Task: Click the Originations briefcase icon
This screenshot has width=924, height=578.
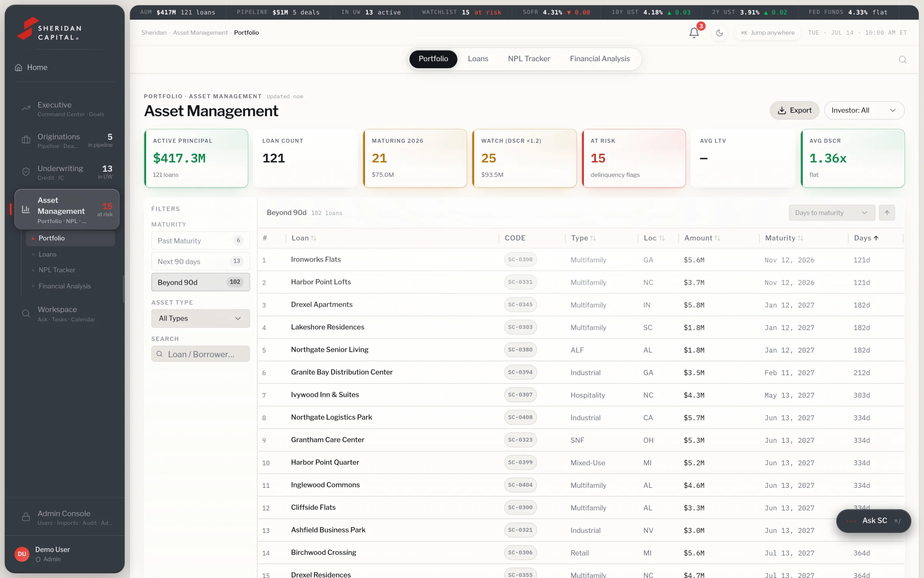Action: (26, 140)
